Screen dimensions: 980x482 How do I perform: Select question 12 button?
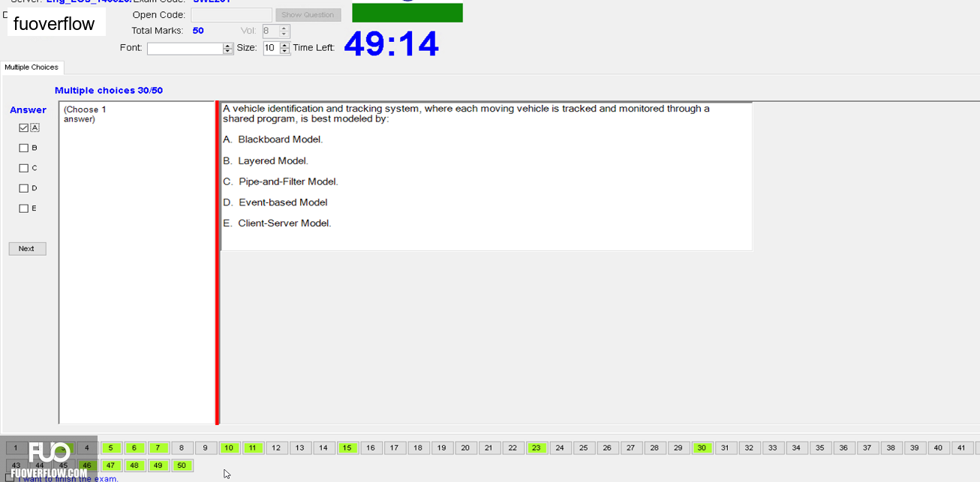click(276, 448)
